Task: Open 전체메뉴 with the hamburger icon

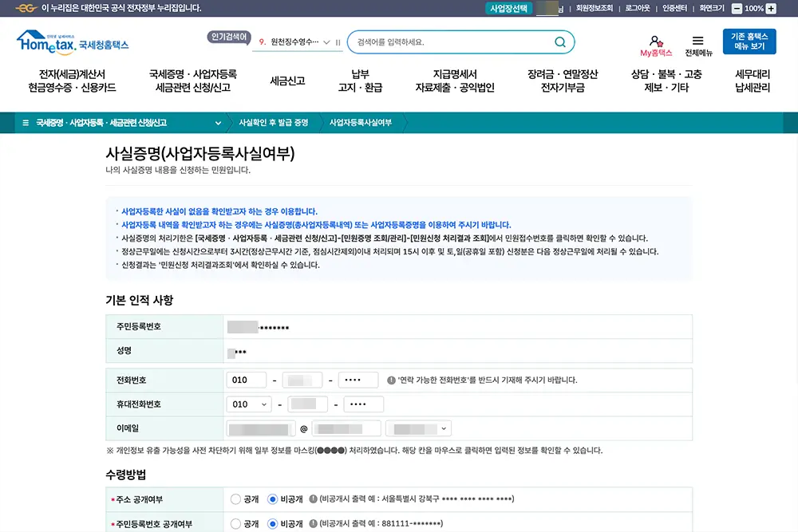Action: pyautogui.click(x=697, y=40)
